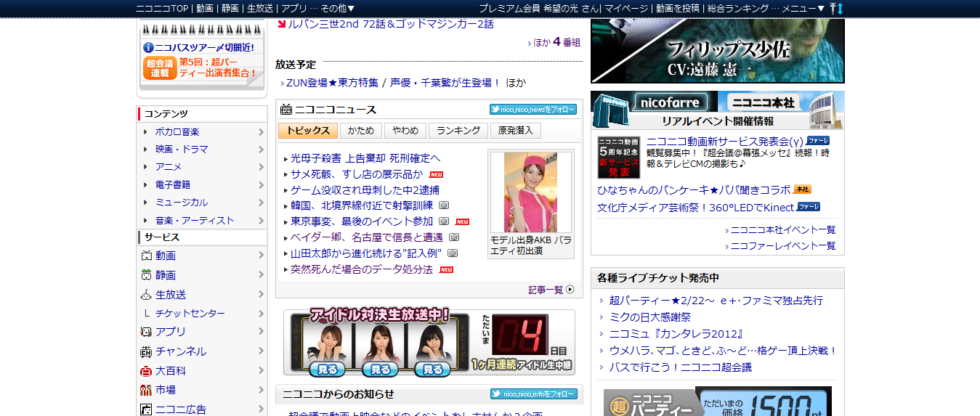Expand the チケットセンター row chevron
980x416 pixels.
pos(261,314)
